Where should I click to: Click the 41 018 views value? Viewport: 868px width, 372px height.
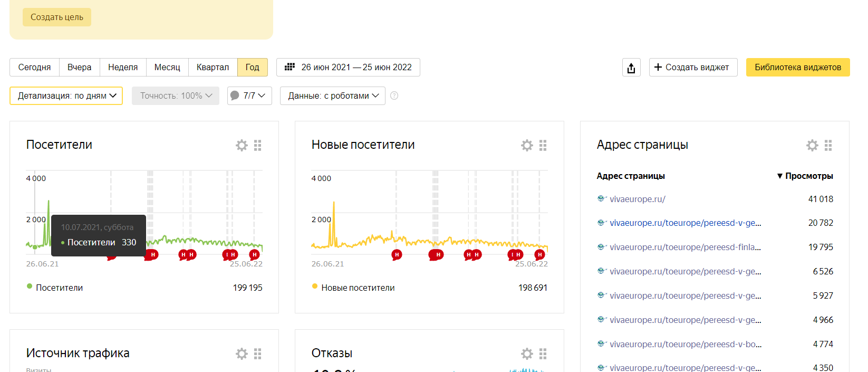tap(821, 199)
